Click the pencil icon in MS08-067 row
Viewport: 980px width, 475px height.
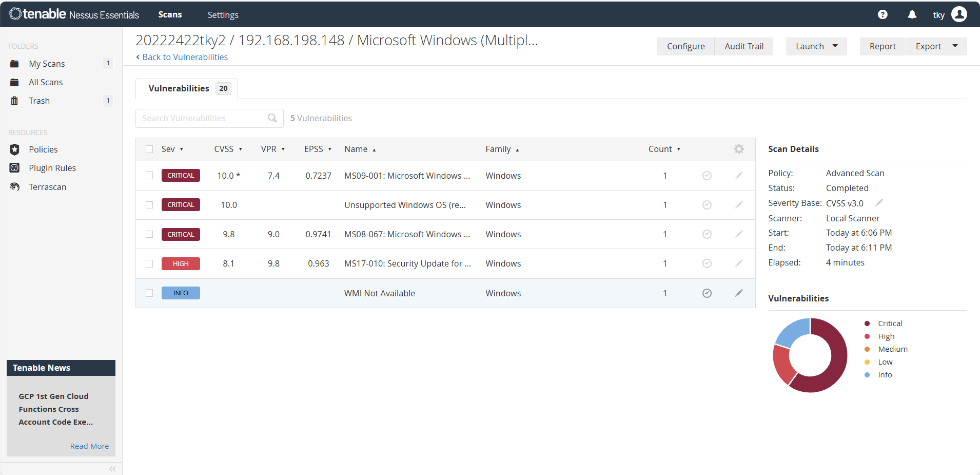[739, 234]
